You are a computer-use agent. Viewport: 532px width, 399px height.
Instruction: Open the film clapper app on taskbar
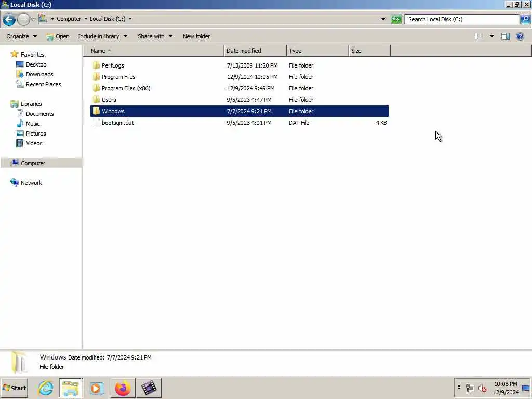coord(149,388)
